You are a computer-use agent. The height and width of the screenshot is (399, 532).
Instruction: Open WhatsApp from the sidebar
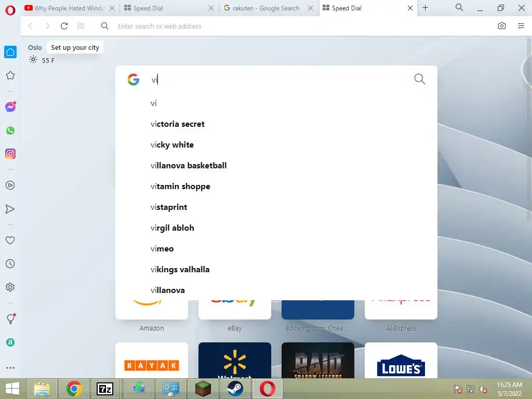[10, 130]
